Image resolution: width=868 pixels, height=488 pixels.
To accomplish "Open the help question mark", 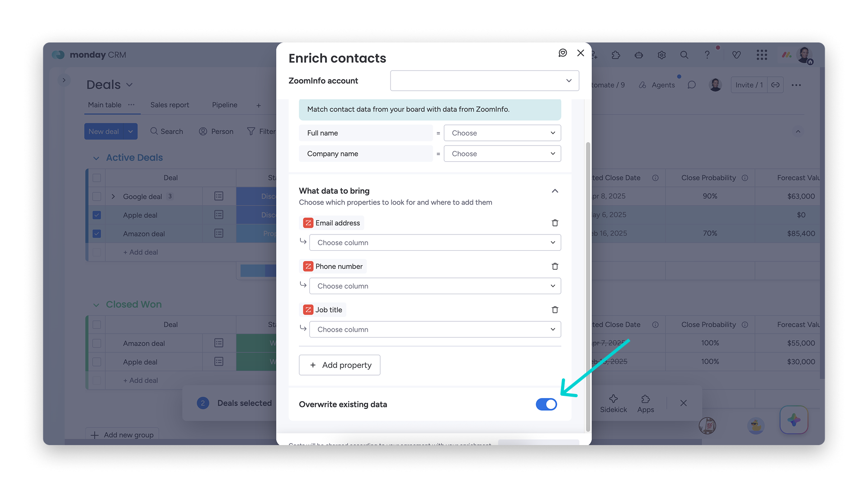I will click(707, 55).
